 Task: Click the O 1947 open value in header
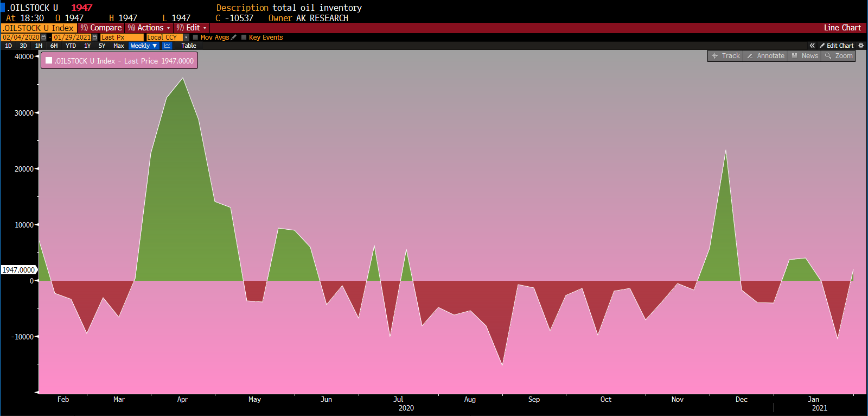(x=69, y=18)
